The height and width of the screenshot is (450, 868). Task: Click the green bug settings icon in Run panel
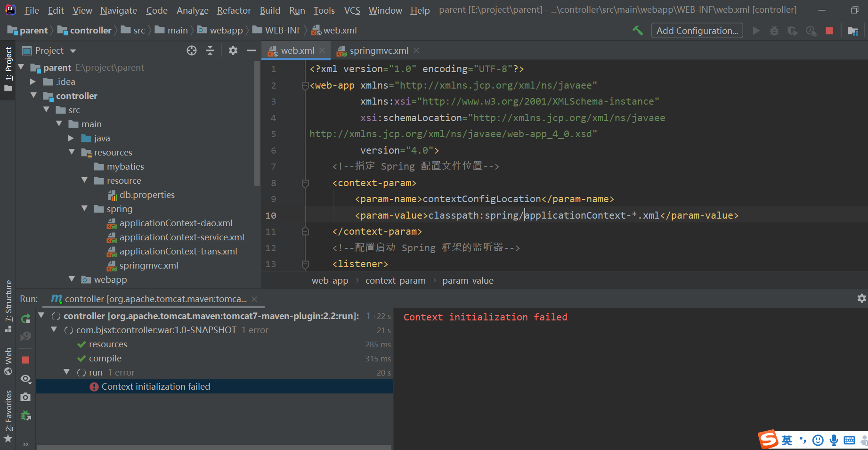pyautogui.click(x=26, y=416)
